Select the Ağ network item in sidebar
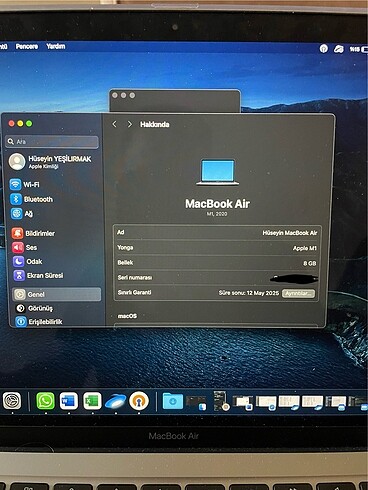The height and width of the screenshot is (490, 368). click(22, 213)
